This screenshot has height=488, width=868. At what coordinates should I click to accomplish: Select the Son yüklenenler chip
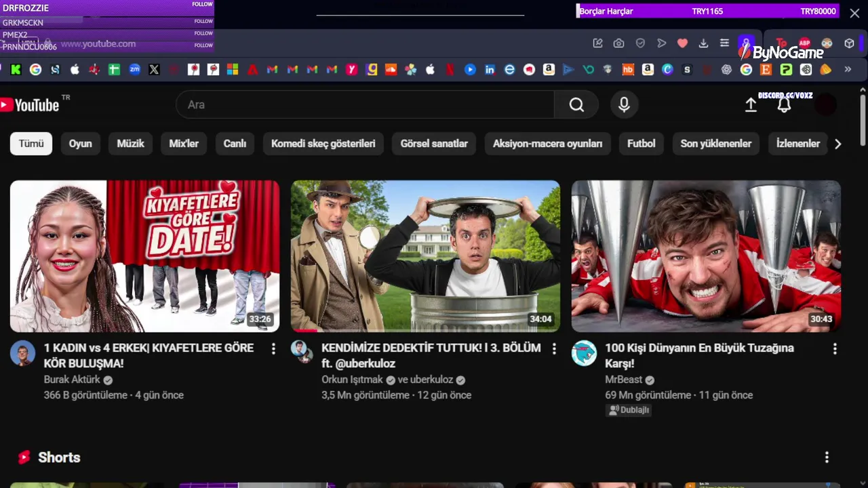[716, 144]
